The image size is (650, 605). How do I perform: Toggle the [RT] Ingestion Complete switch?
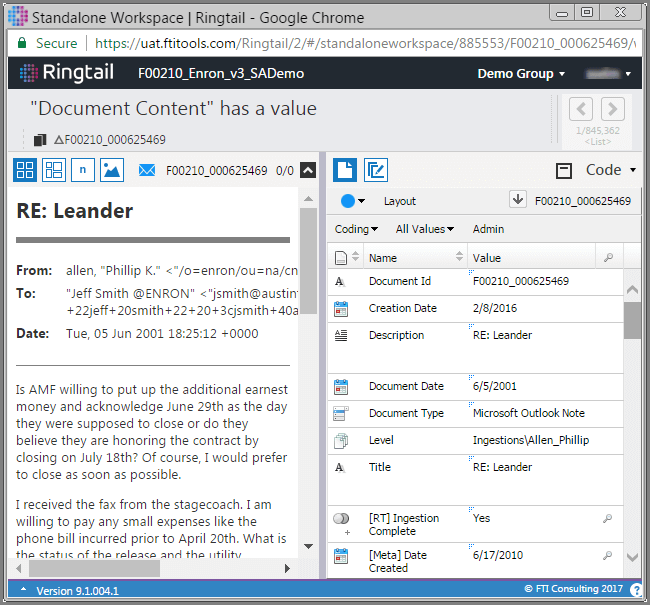pos(341,518)
